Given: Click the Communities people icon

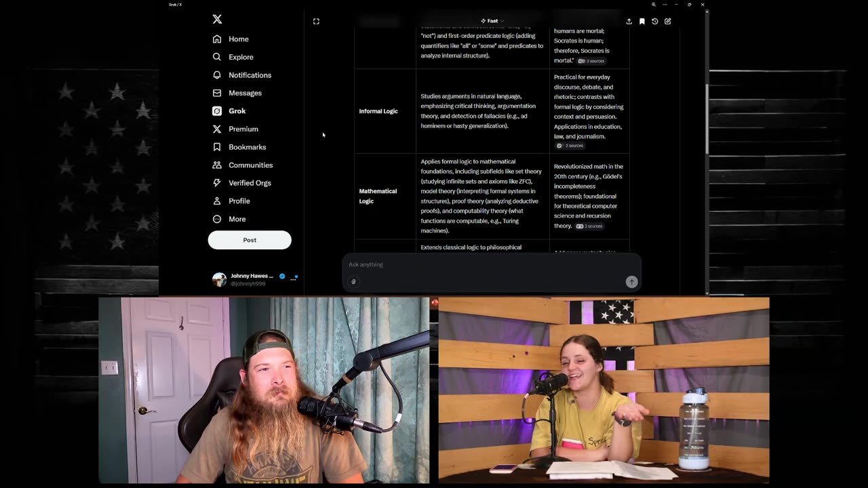Looking at the screenshot, I should click(x=217, y=165).
